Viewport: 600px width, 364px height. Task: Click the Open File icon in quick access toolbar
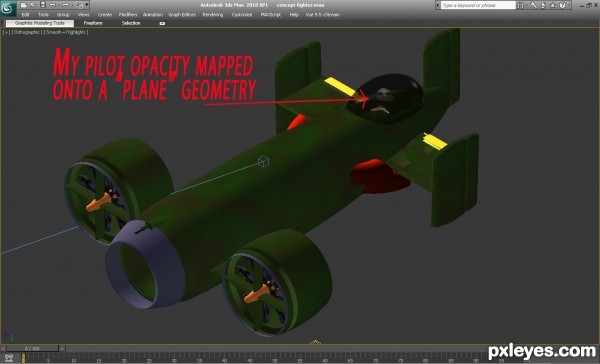(x=33, y=5)
